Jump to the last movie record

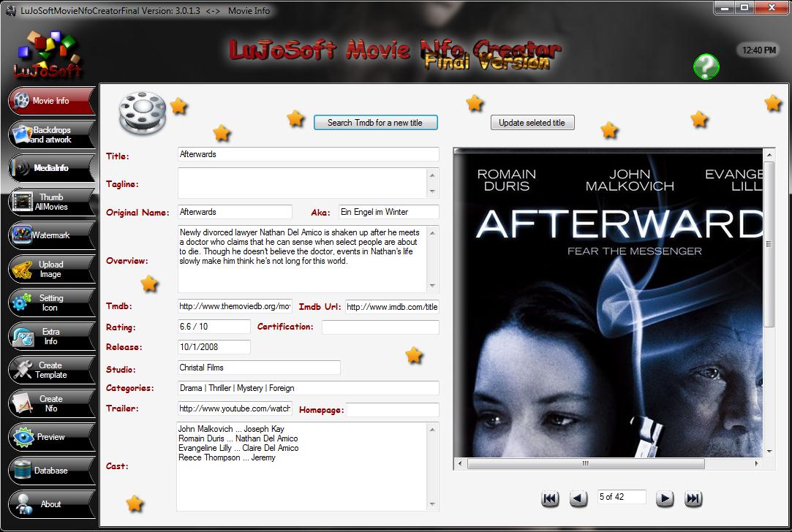tap(693, 498)
